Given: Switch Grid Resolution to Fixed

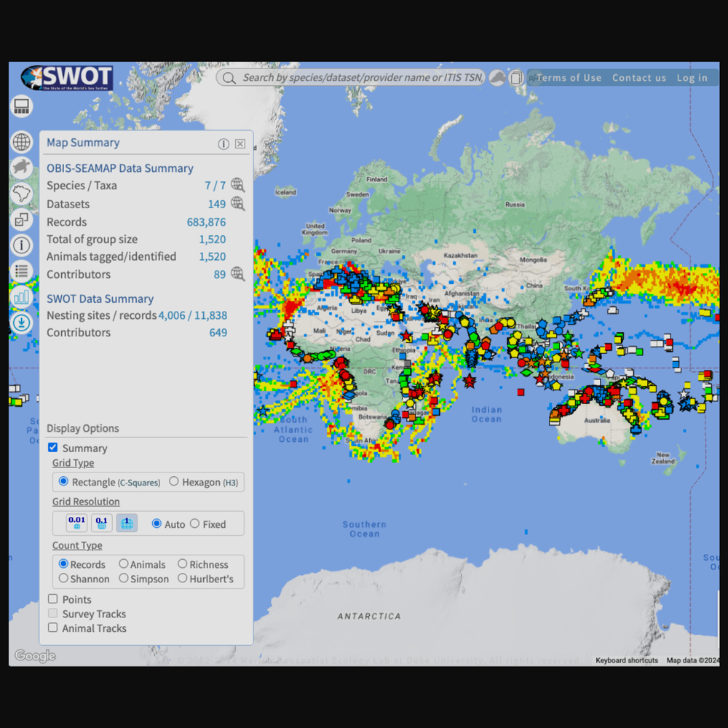Looking at the screenshot, I should point(194,523).
